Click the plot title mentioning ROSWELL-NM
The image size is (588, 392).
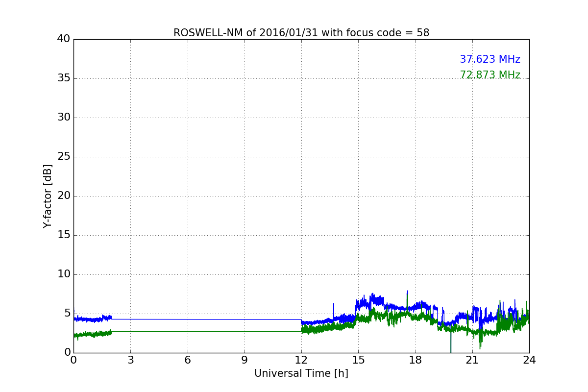(x=301, y=33)
